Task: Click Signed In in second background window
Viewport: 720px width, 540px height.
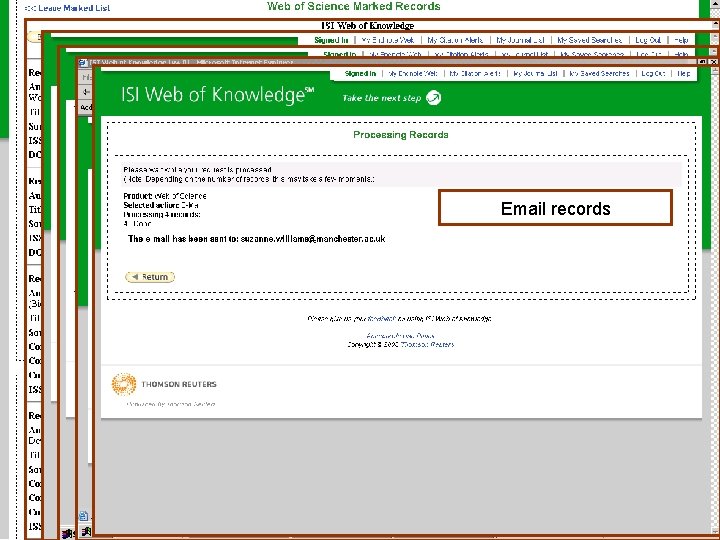Action: pos(331,40)
